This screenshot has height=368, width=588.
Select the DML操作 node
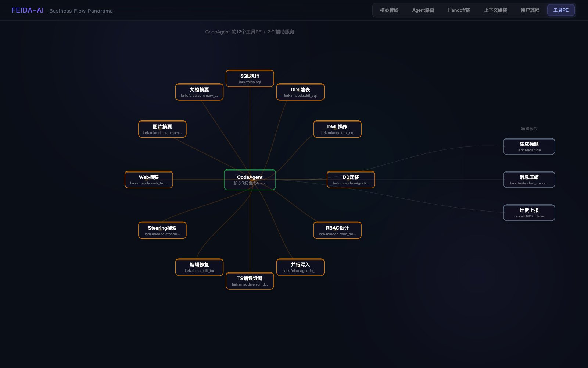tap(337, 129)
